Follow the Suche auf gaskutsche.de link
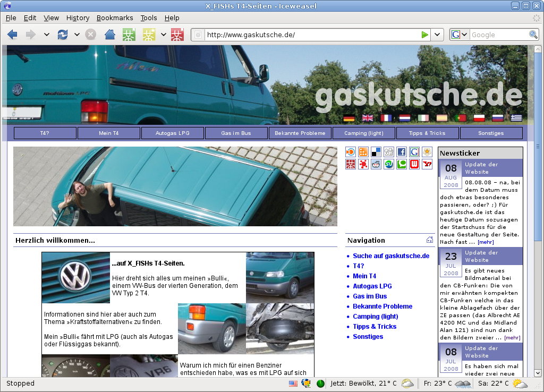 [391, 255]
